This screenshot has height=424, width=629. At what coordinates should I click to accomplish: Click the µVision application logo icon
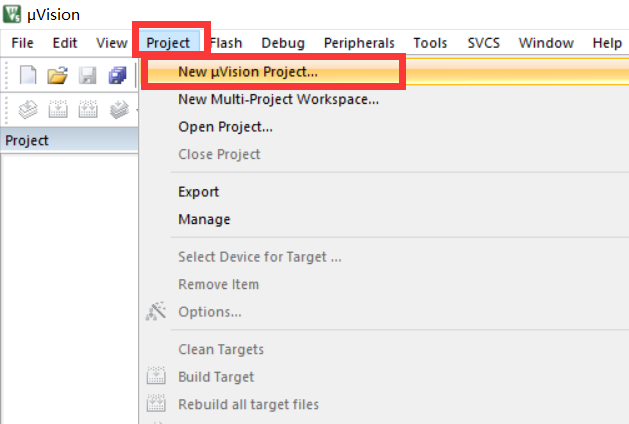(x=12, y=14)
